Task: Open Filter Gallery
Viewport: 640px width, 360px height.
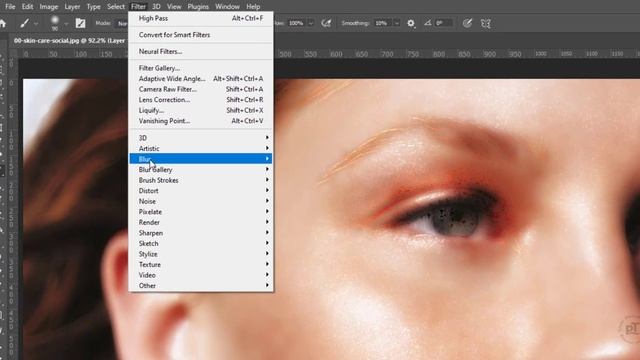Action: click(x=201, y=68)
